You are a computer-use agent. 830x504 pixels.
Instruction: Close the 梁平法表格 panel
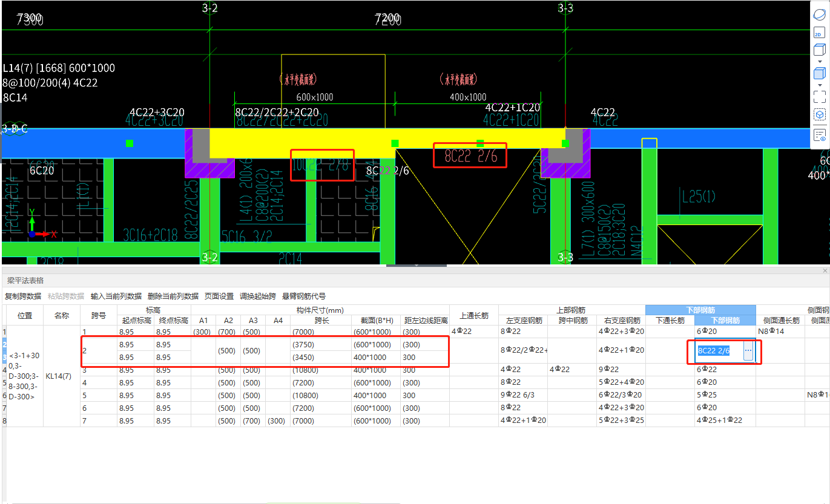pyautogui.click(x=825, y=270)
